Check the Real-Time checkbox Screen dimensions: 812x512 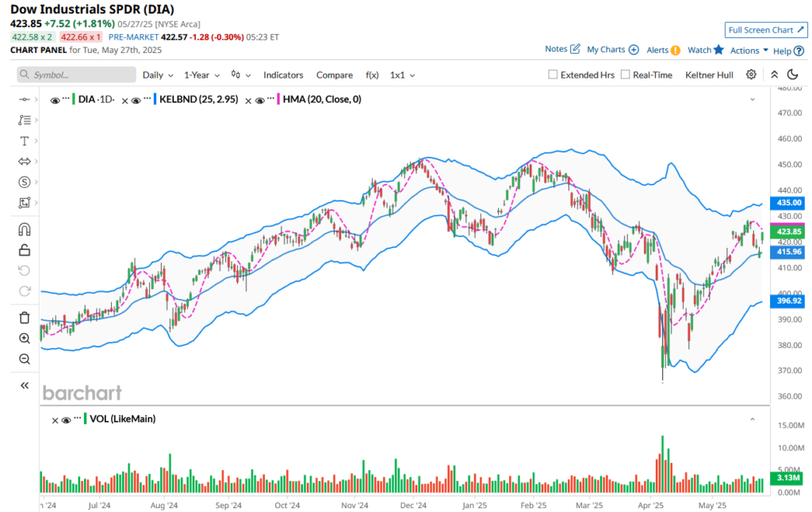coord(626,75)
